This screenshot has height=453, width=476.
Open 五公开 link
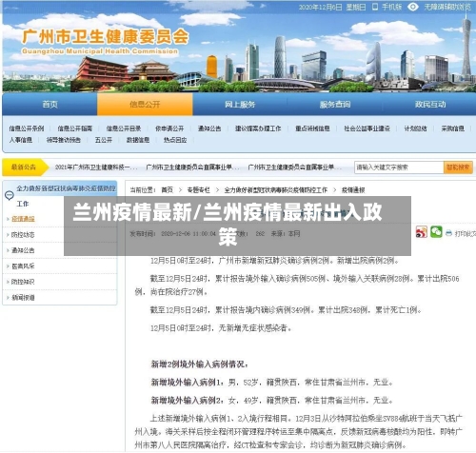pos(104,140)
